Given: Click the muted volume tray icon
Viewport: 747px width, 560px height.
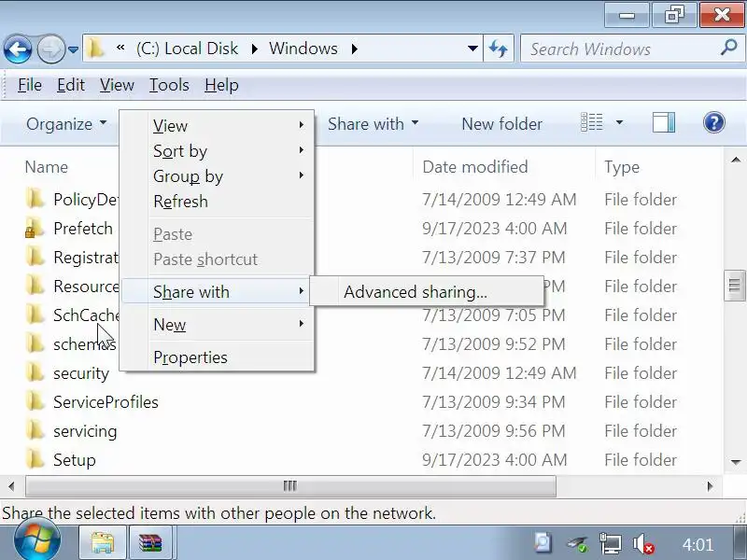Looking at the screenshot, I should point(643,543).
